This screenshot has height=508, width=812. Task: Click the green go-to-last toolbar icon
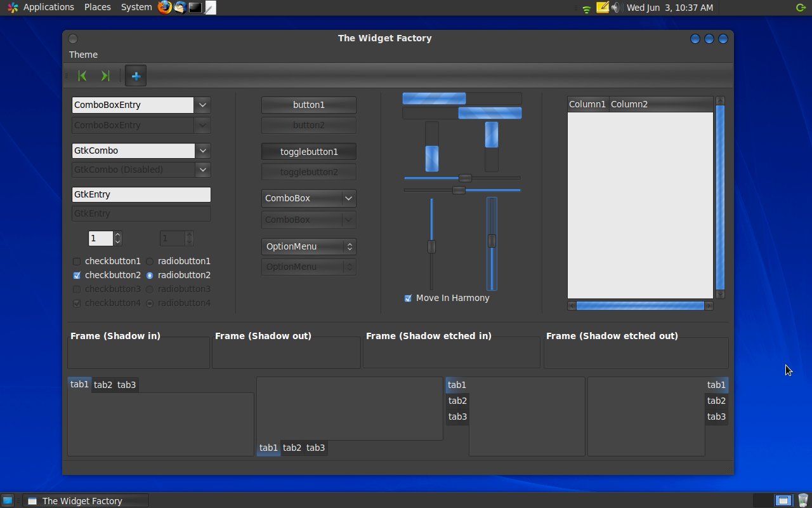[105, 76]
